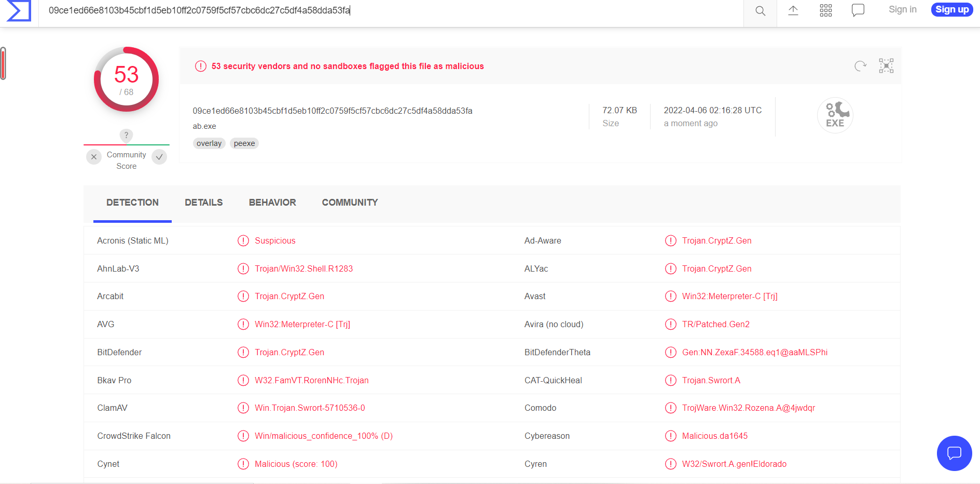Click the alert icon beside Suspicious
This screenshot has height=484, width=980.
[243, 241]
